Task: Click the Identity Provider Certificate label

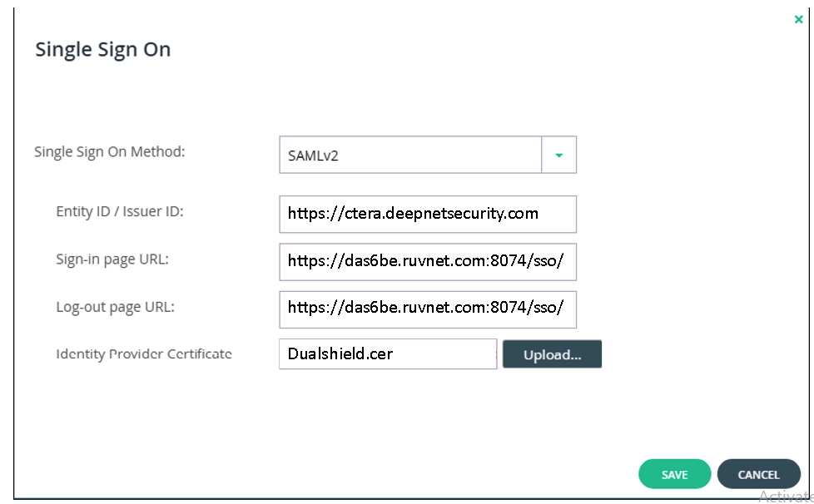Action: (143, 353)
